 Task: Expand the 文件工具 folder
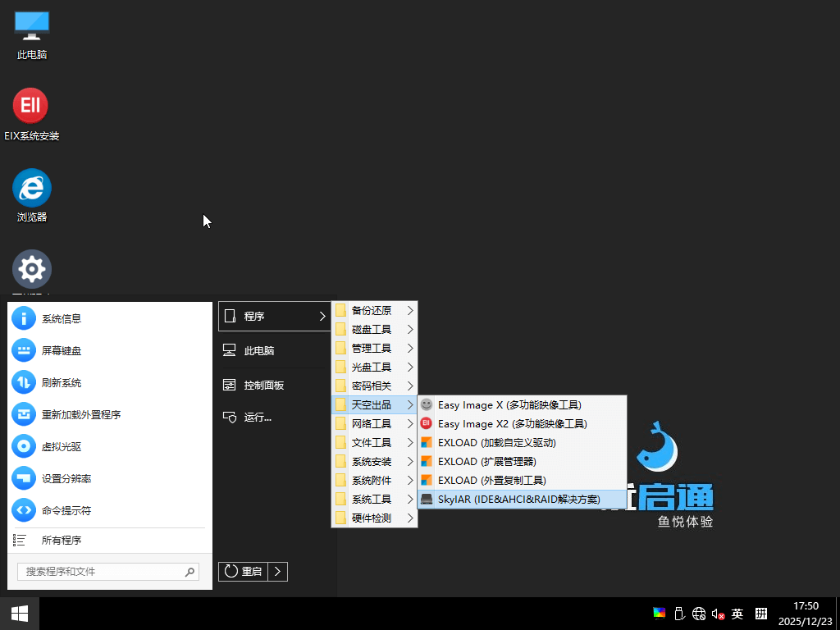374,442
